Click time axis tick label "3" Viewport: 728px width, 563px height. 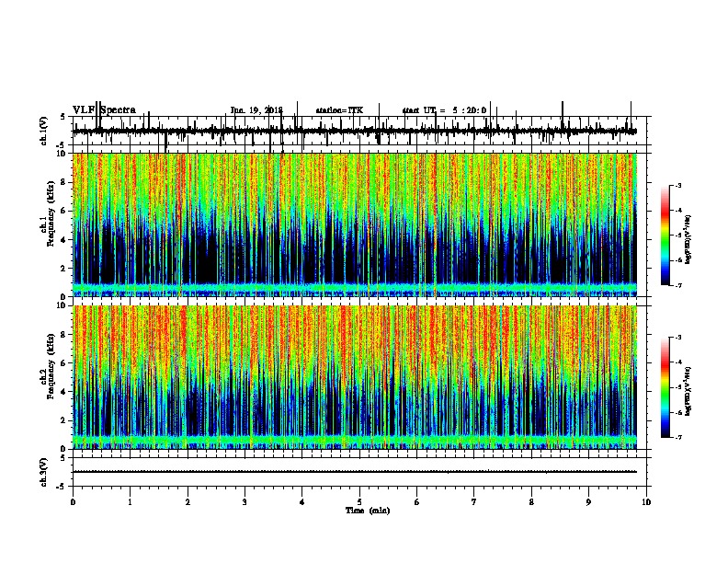pos(245,502)
